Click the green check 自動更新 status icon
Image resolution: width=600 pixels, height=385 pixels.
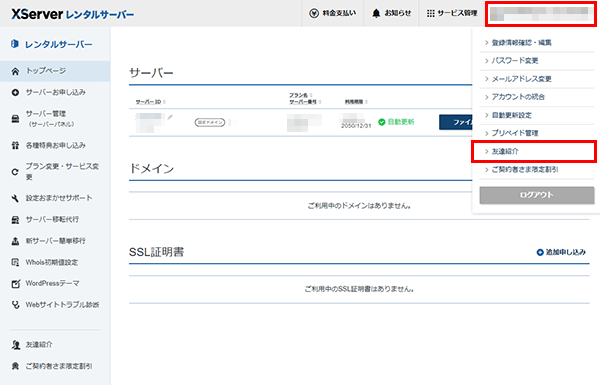(382, 122)
